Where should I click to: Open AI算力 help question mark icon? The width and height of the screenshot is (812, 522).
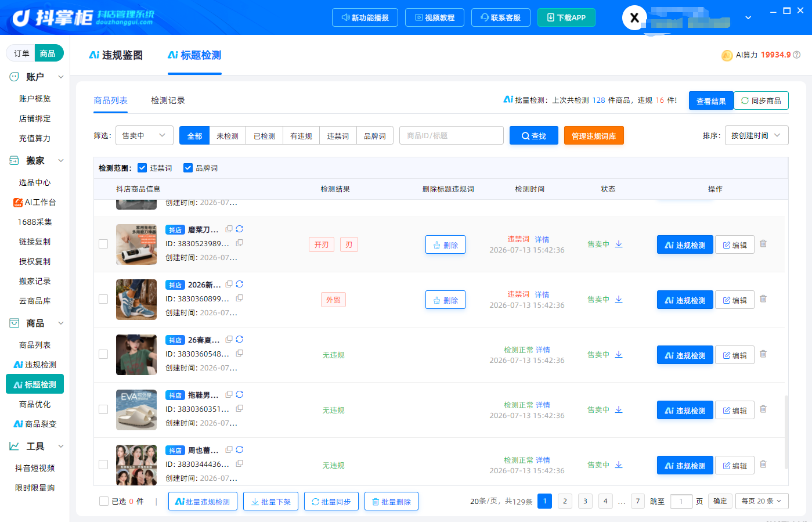[x=797, y=55]
